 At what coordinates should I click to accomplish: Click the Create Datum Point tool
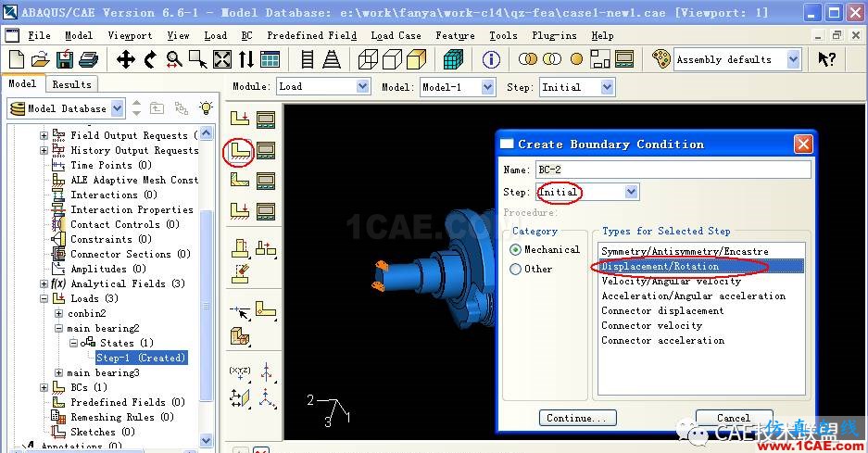pos(240,371)
